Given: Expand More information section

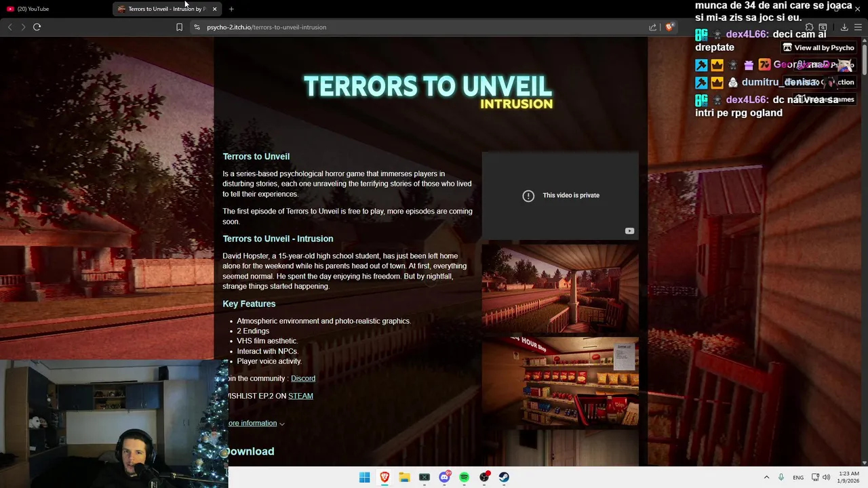Looking at the screenshot, I should [x=255, y=423].
